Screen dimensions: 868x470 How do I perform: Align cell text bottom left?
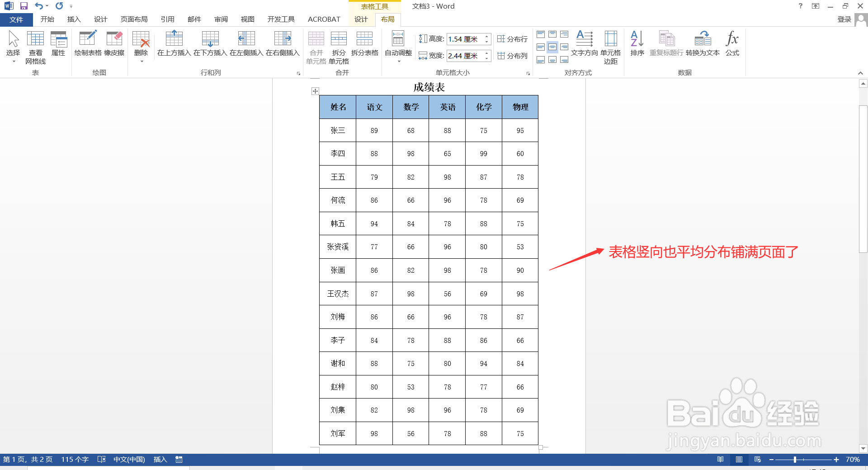click(x=541, y=60)
